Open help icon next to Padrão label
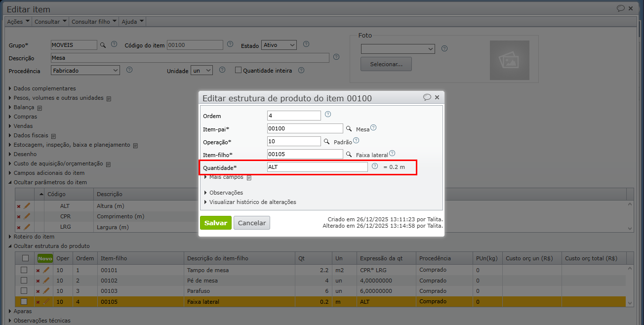 click(x=356, y=140)
